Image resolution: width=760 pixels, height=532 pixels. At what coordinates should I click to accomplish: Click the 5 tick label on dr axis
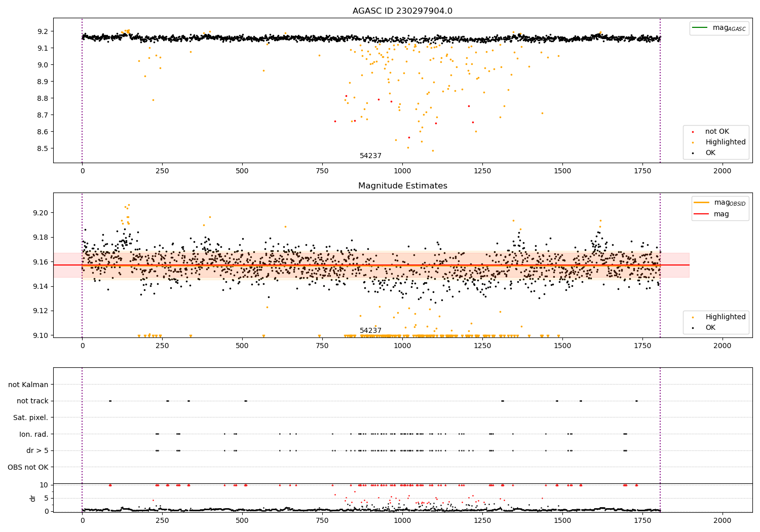tap(47, 498)
